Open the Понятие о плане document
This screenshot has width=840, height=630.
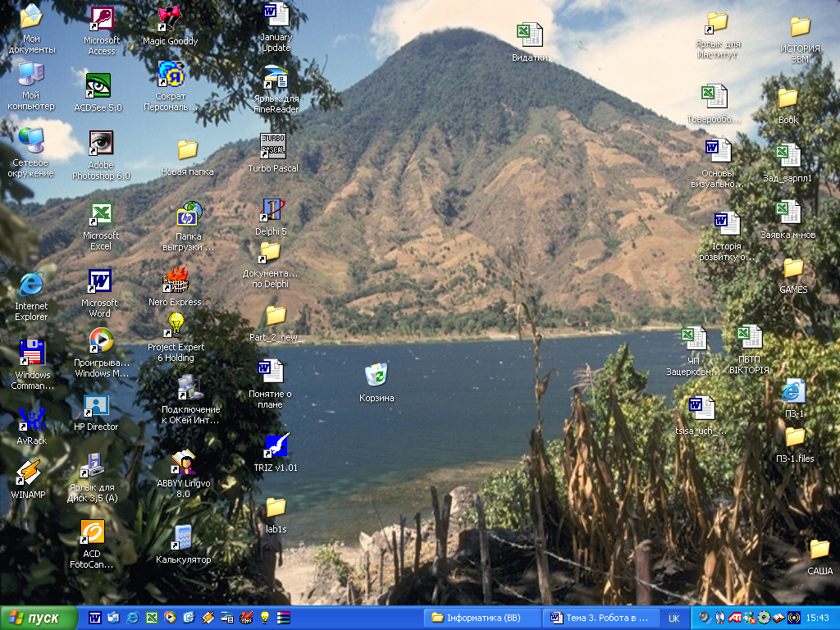[271, 372]
